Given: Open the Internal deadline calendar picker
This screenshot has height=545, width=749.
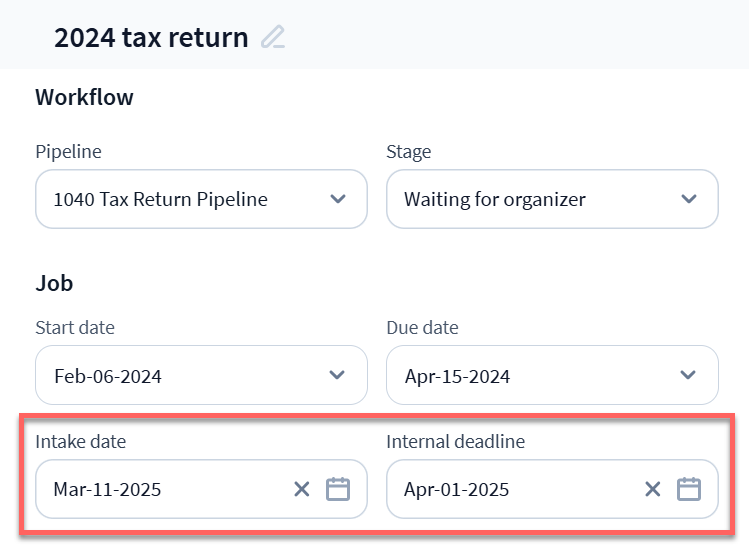Looking at the screenshot, I should click(689, 489).
